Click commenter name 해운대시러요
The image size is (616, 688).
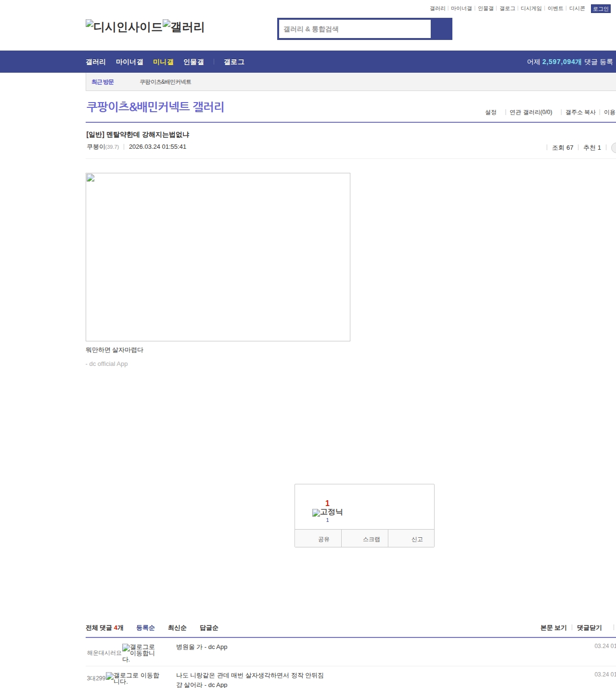click(104, 653)
